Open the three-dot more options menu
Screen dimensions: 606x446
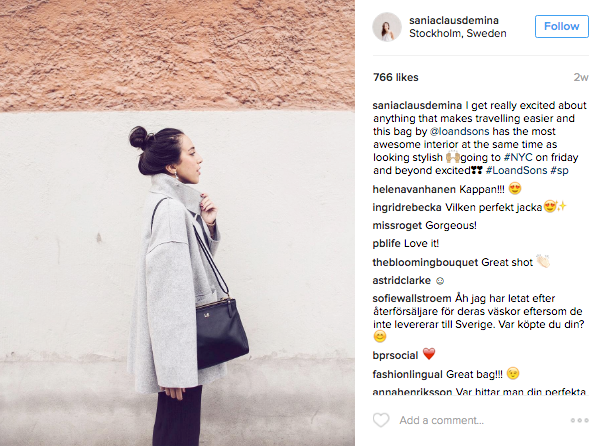(x=579, y=420)
